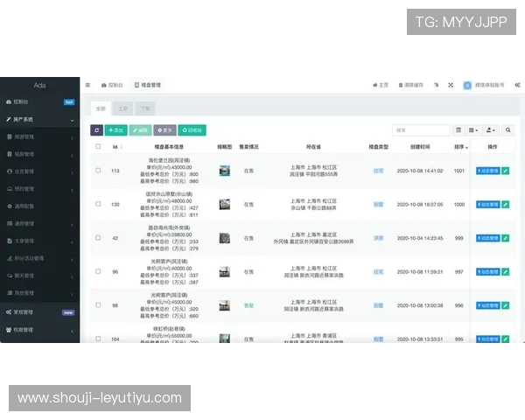Tick the checkbox for row 130
The height and width of the screenshot is (420, 525).
pyautogui.click(x=98, y=204)
